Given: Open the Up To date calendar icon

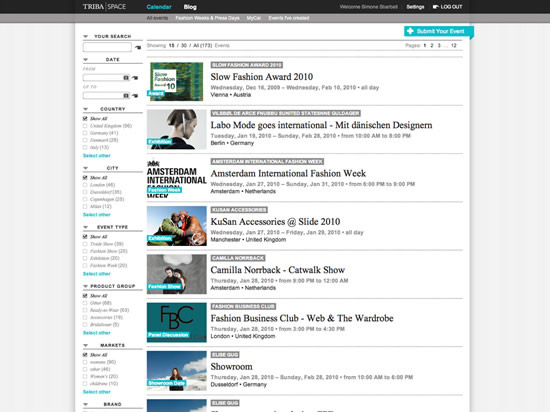Looking at the screenshot, I should [126, 95].
